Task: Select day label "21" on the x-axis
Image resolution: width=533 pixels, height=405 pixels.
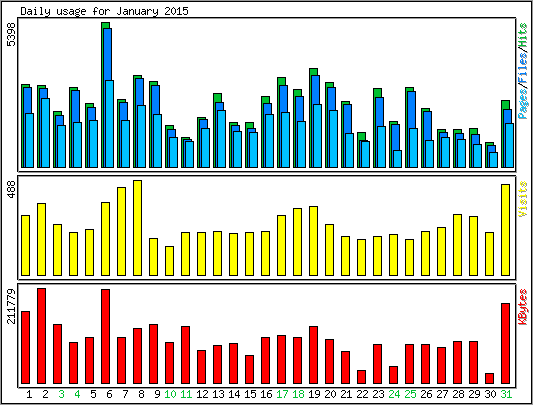Action: 346,394
